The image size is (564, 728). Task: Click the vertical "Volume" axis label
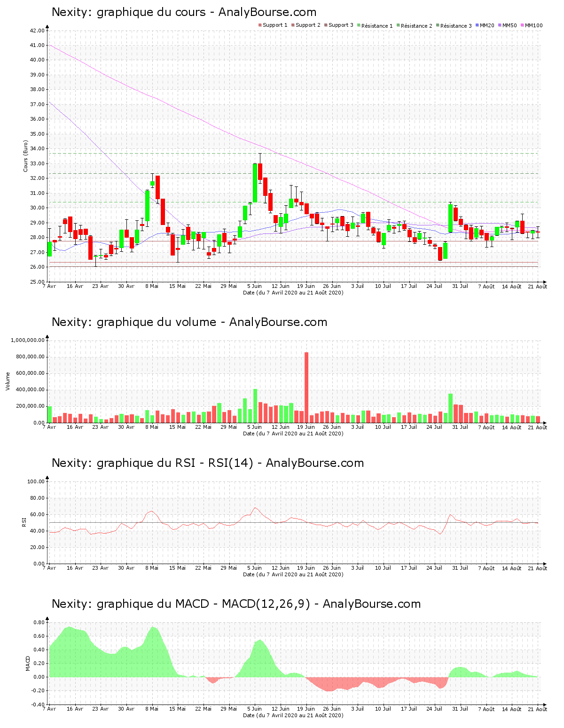pyautogui.click(x=8, y=381)
